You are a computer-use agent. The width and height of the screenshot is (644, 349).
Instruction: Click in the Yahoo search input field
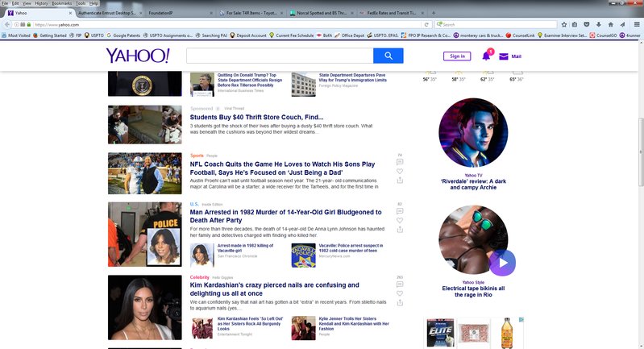(x=280, y=56)
